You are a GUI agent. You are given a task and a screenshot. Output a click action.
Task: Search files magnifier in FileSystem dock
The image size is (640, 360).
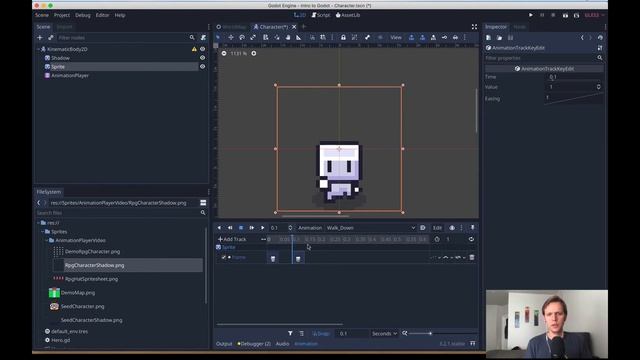pyautogui.click(x=203, y=213)
